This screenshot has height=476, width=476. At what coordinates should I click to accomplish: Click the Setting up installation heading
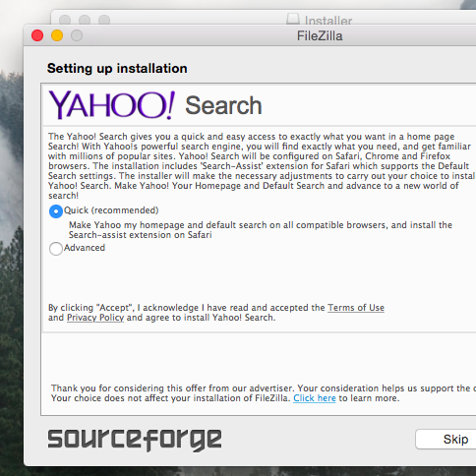tap(117, 69)
